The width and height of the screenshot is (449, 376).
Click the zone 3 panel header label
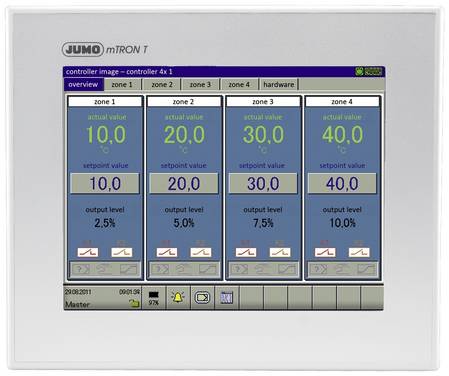[263, 102]
